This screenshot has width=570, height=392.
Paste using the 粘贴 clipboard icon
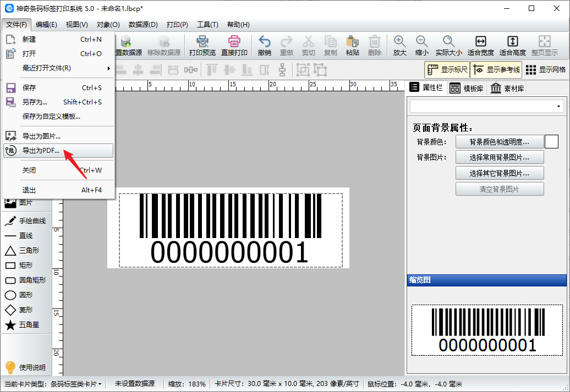pyautogui.click(x=352, y=46)
